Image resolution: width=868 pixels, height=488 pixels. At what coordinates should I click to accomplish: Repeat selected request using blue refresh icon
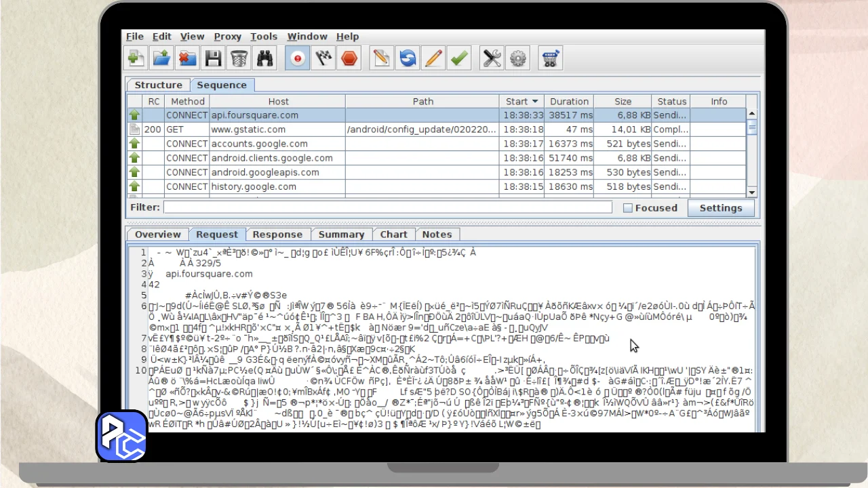408,59
